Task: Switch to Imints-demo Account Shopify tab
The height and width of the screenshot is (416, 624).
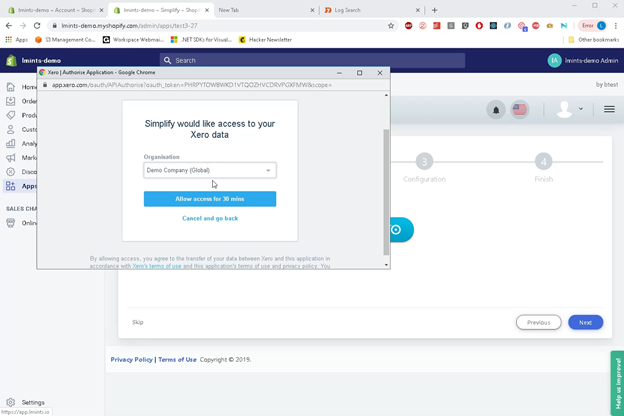Action: [56, 10]
